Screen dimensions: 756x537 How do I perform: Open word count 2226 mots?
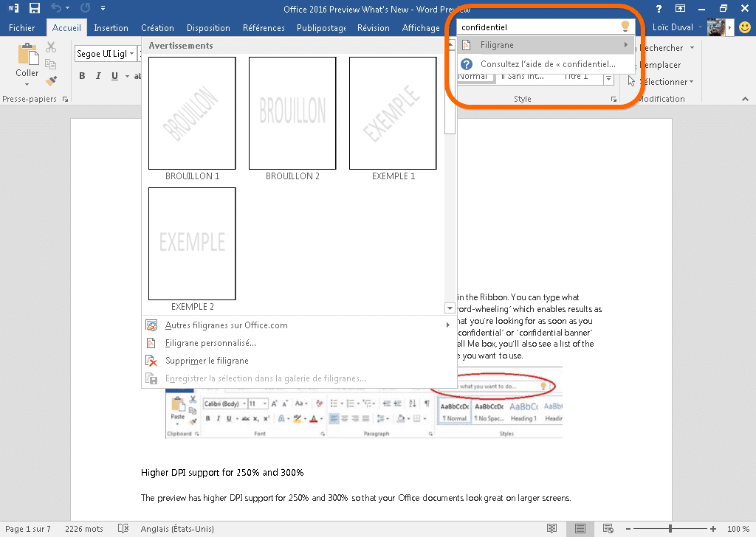[84, 529]
